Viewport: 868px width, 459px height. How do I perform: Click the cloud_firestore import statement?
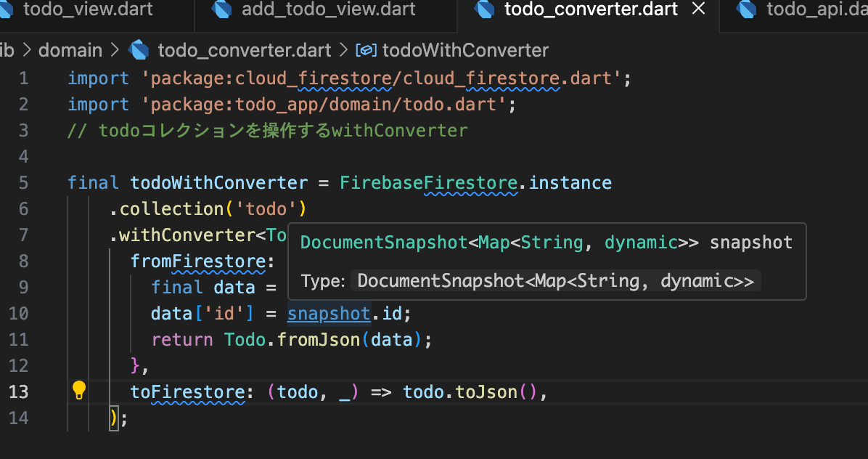(x=349, y=78)
